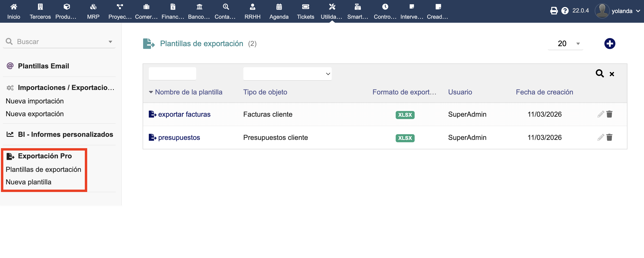644x258 pixels.
Task: Open the Buscar search dropdown arrow
Action: (110, 42)
